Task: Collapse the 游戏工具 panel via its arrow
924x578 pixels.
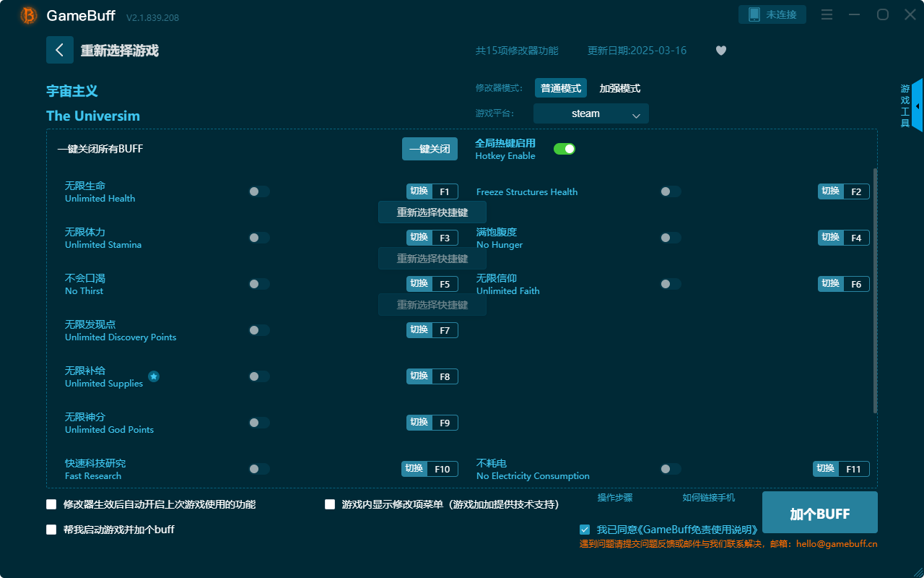Action: (x=918, y=105)
